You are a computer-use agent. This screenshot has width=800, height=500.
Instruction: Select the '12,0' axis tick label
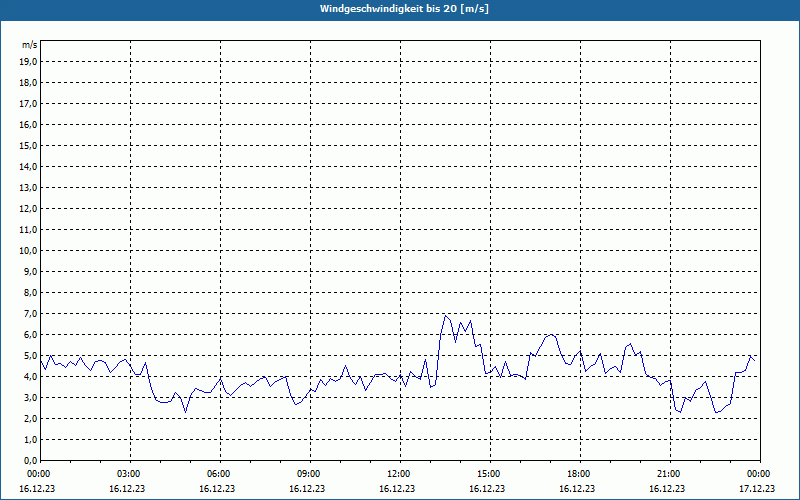click(29, 209)
